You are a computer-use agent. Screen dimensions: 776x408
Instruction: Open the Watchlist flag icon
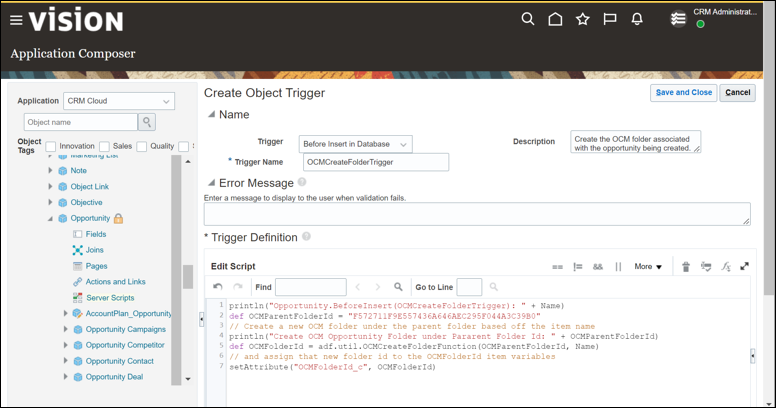tap(610, 19)
